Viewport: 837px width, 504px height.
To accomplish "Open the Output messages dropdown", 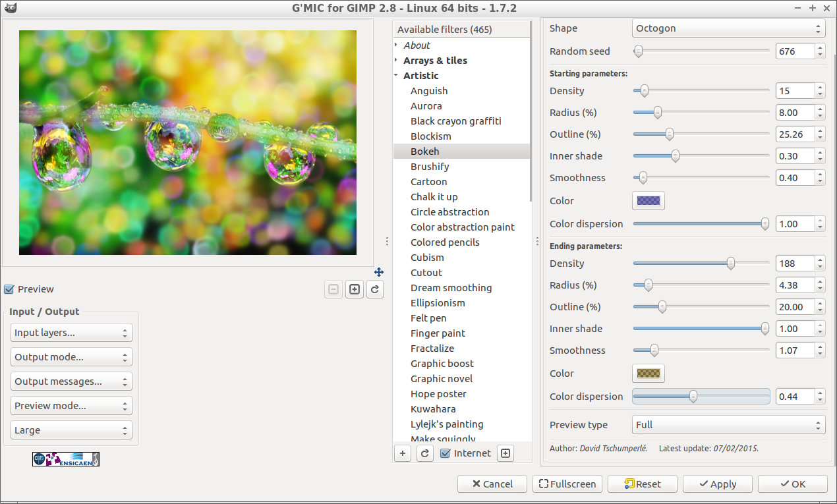I will point(71,381).
